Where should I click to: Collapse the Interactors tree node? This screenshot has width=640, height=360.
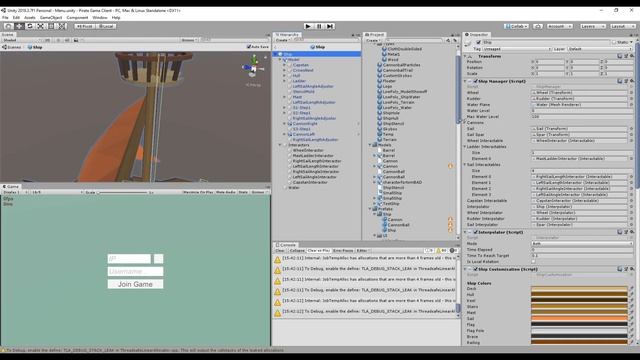tap(280, 145)
